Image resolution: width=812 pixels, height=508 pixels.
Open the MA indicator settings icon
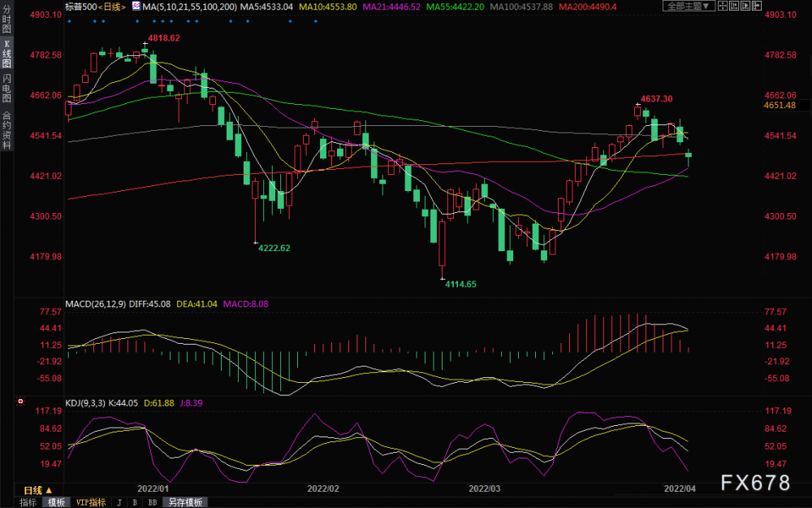click(136, 7)
